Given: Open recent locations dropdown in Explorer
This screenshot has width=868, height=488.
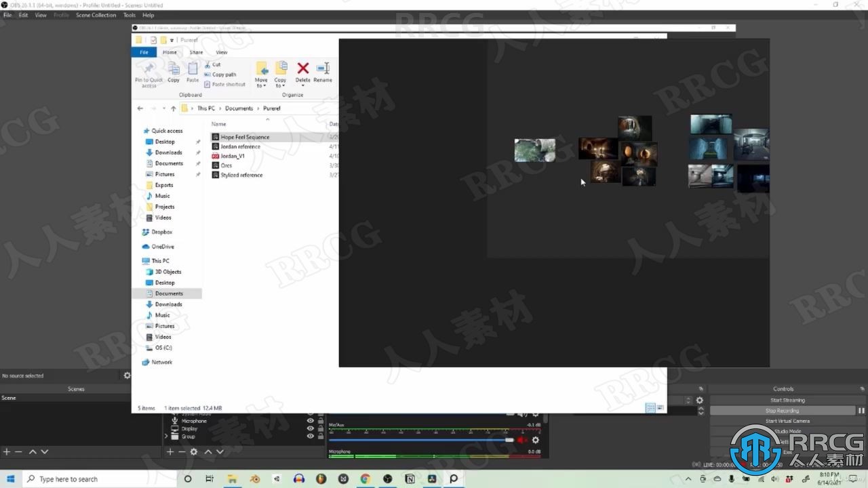Looking at the screenshot, I should [x=163, y=108].
